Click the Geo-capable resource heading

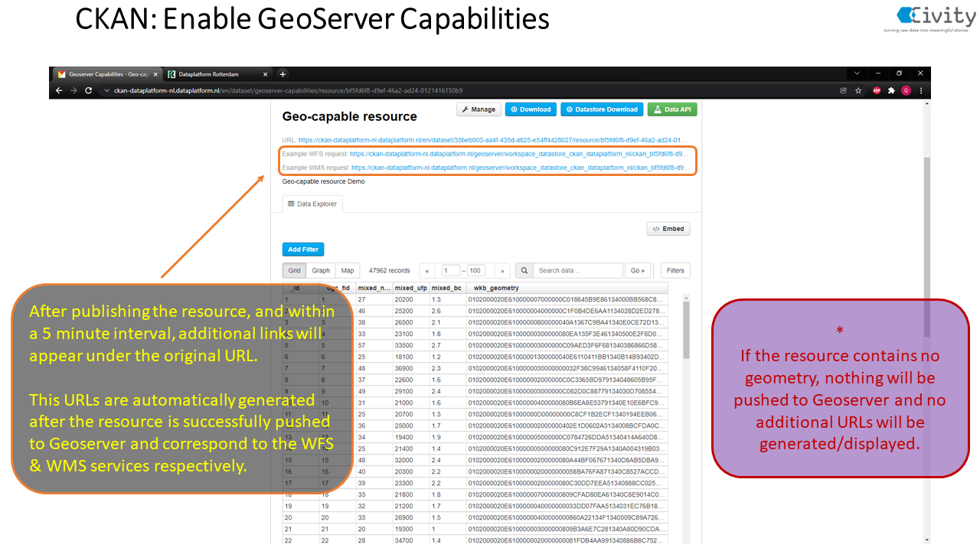[x=350, y=116]
